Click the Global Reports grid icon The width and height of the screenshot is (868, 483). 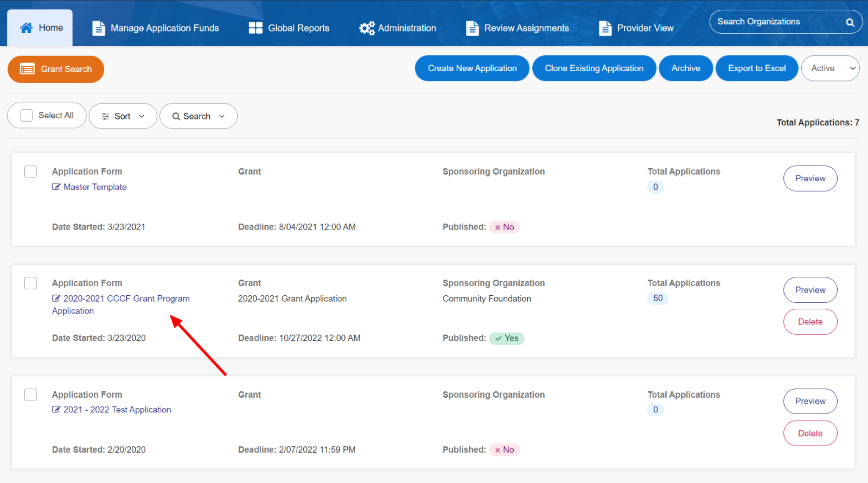point(256,28)
